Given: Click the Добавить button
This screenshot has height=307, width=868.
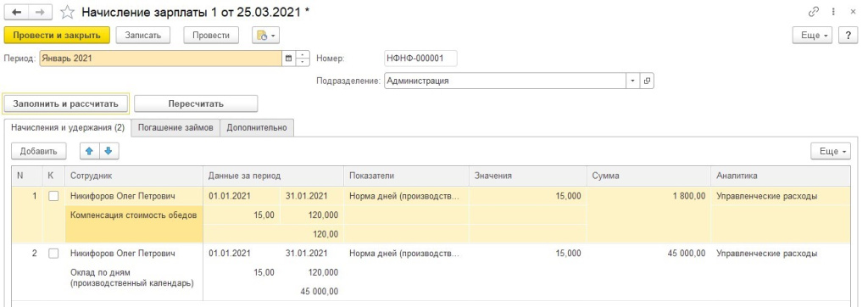Looking at the screenshot, I should (39, 151).
